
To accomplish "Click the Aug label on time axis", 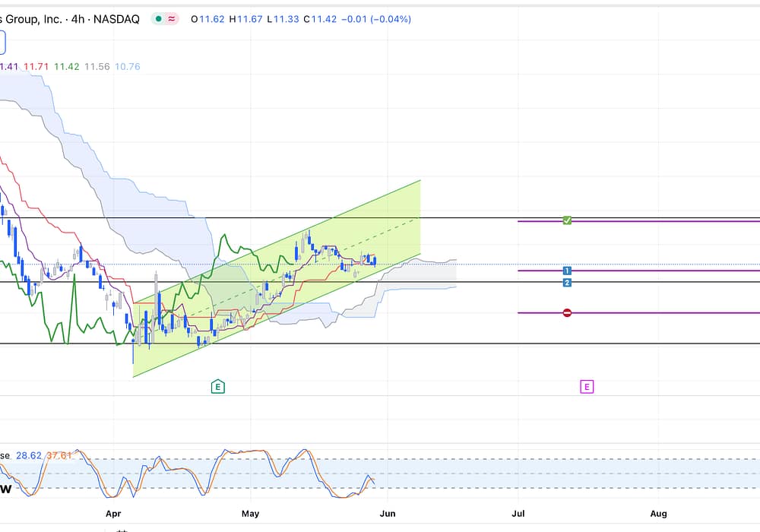I will (x=659, y=514).
